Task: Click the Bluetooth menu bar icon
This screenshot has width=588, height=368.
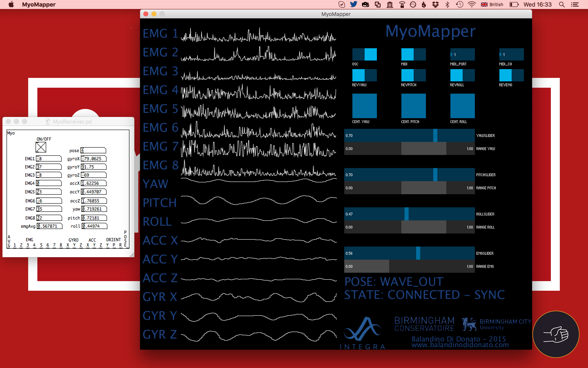Action: coord(447,4)
